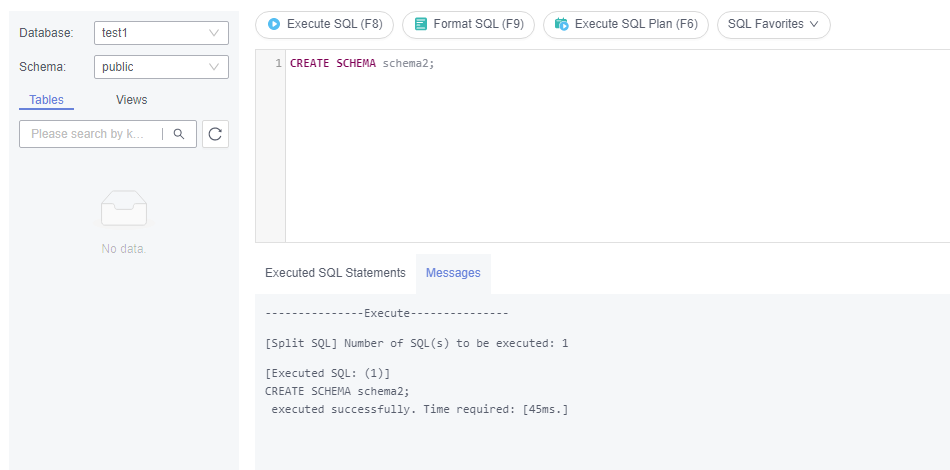
Task: Click the empty inbox No data icon
Action: 124,208
